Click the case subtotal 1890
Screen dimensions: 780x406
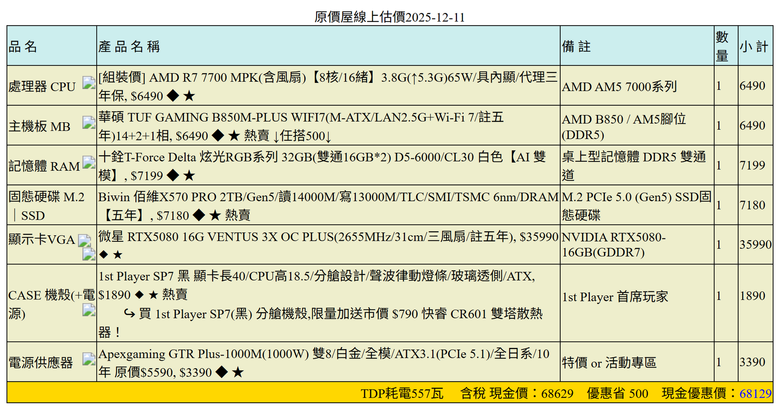coord(752,296)
